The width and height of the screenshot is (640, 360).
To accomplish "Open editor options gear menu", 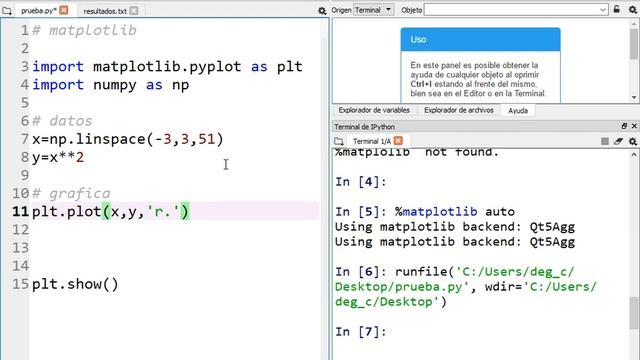I will coord(322,11).
